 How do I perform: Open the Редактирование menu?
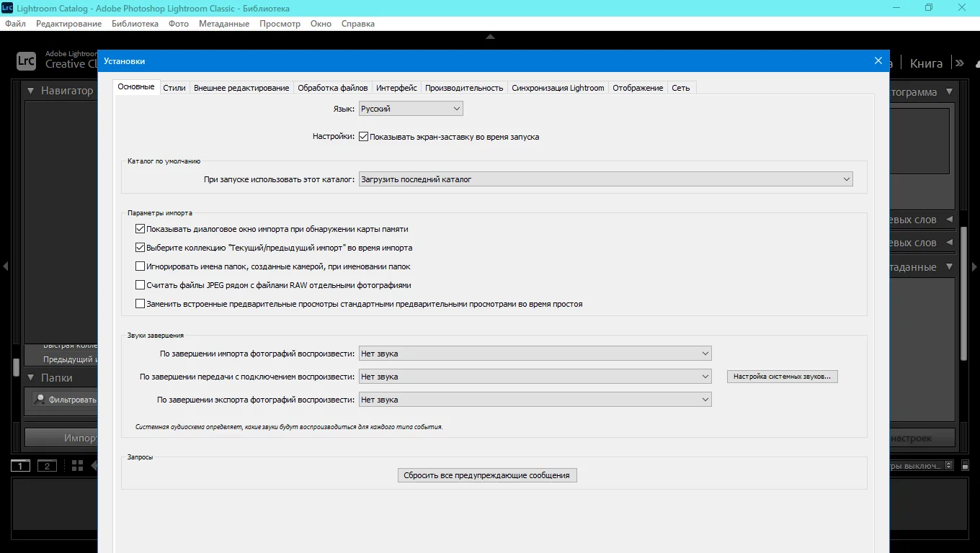click(x=69, y=24)
